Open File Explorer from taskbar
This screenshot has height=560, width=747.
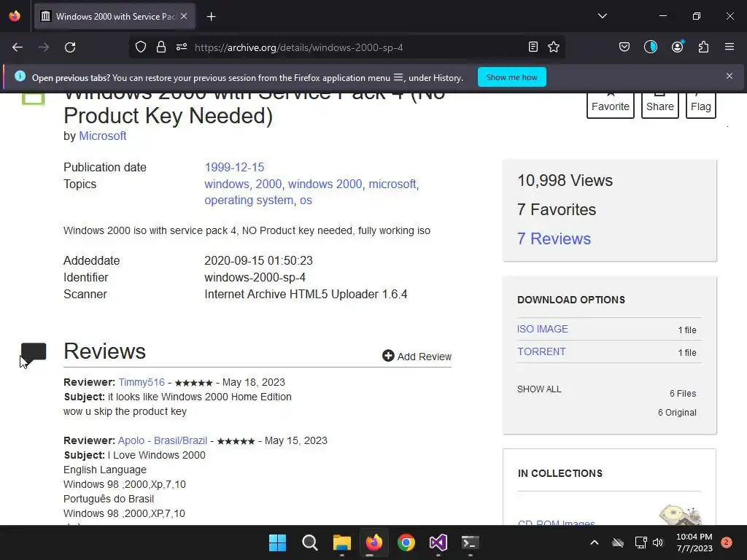pyautogui.click(x=341, y=542)
